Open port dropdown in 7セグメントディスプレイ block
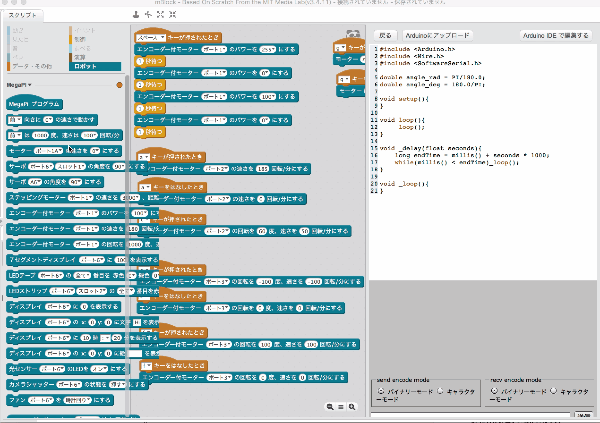The width and height of the screenshot is (600, 423). click(x=92, y=260)
